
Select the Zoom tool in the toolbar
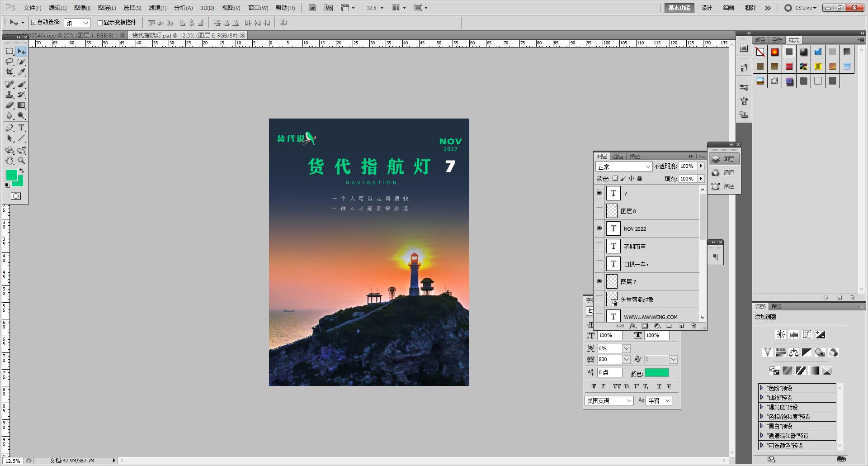pos(22,161)
